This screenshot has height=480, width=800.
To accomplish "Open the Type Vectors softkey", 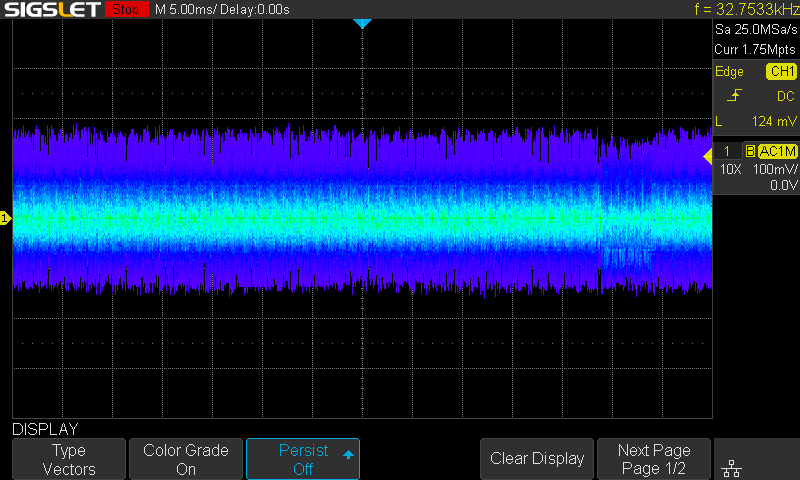I will (x=69, y=459).
